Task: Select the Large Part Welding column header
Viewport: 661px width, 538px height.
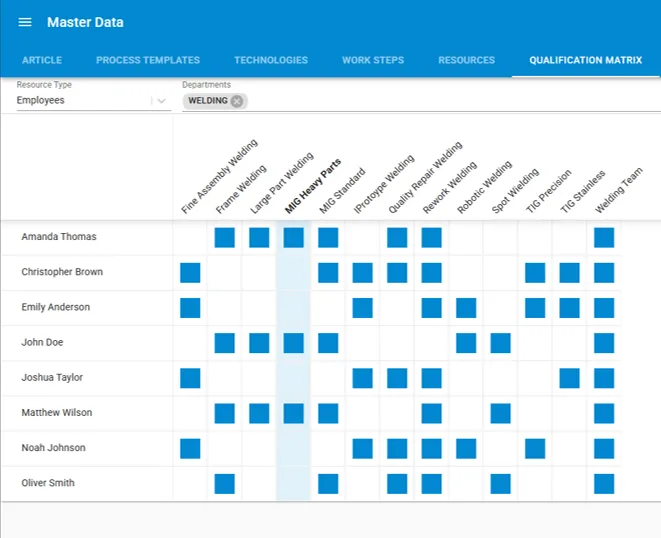Action: point(282,183)
